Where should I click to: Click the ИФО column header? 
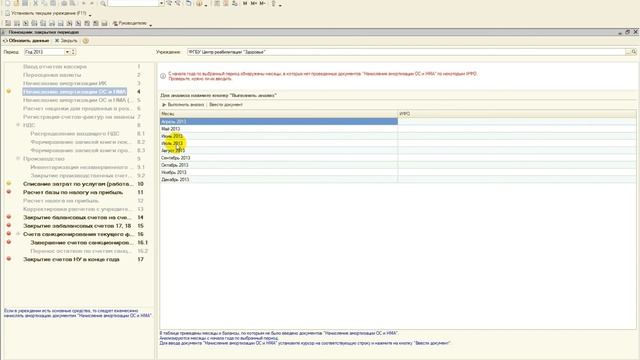517,114
